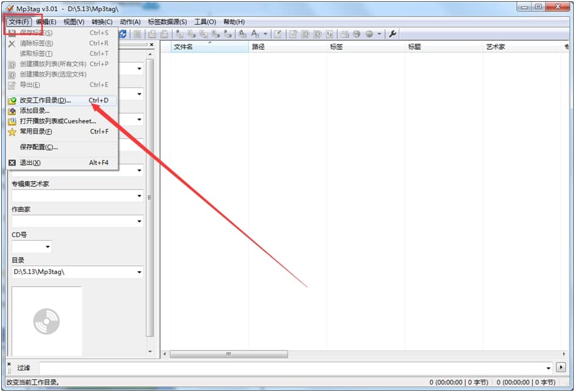Click the horizontal scrollbar in file list

[x=228, y=354]
